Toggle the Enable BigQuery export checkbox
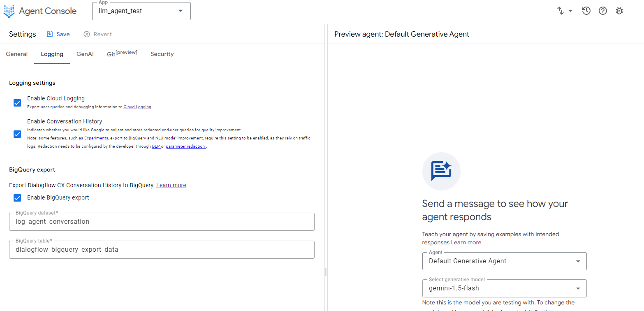 pos(17,198)
